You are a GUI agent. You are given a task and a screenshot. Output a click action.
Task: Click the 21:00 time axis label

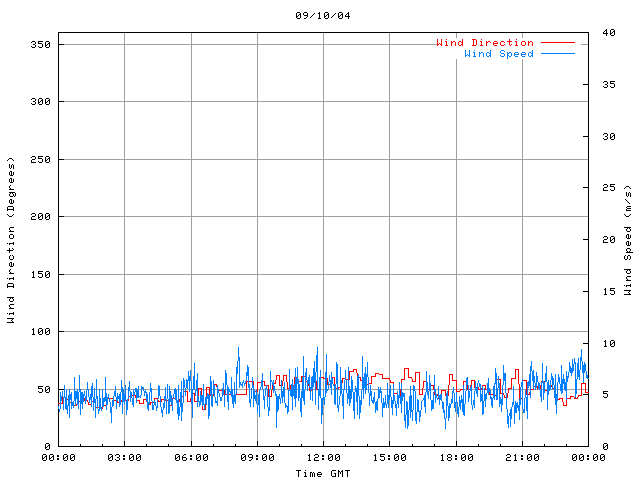pyautogui.click(x=522, y=458)
